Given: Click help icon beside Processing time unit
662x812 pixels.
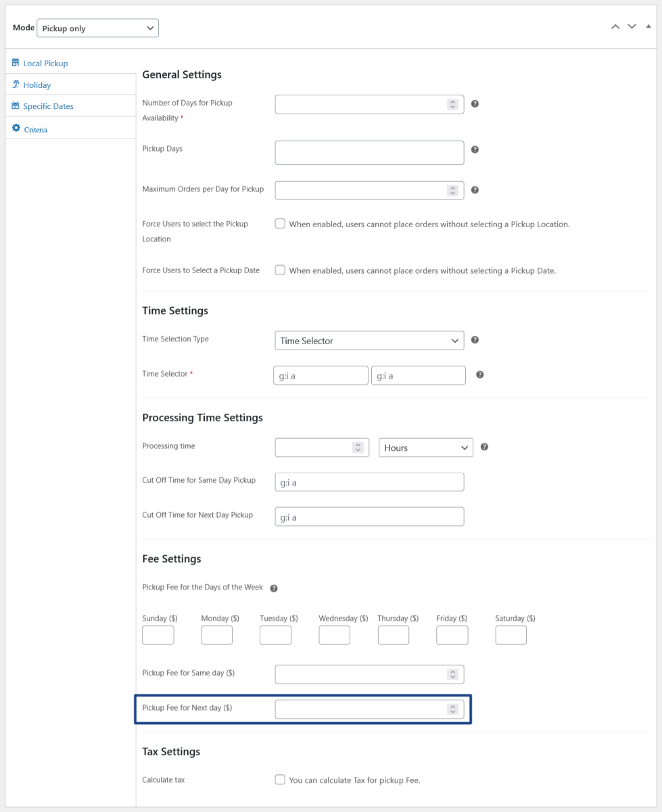Looking at the screenshot, I should [x=484, y=447].
